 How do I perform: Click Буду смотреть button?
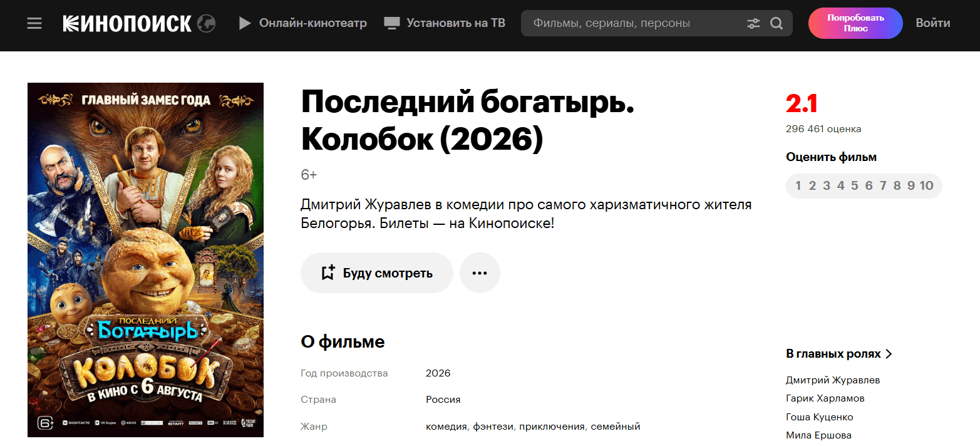[377, 273]
